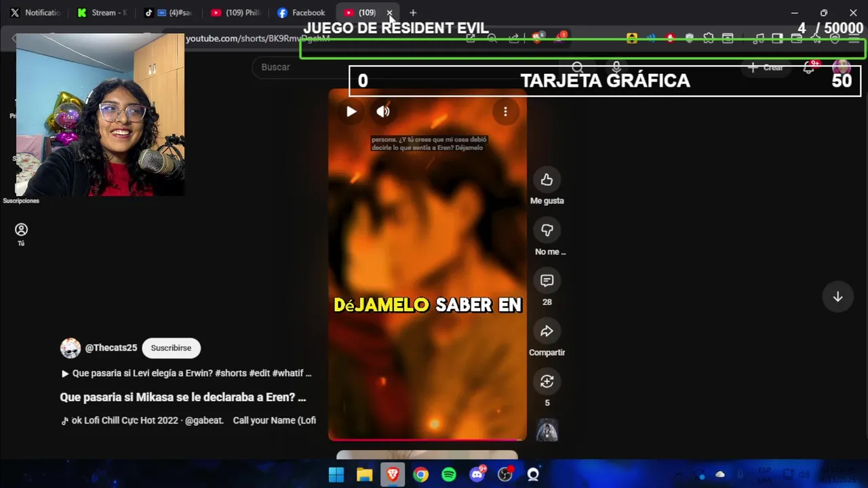Click the next Short thumbnail peeking below
Viewport: 868px width, 488px height.
[x=427, y=455]
